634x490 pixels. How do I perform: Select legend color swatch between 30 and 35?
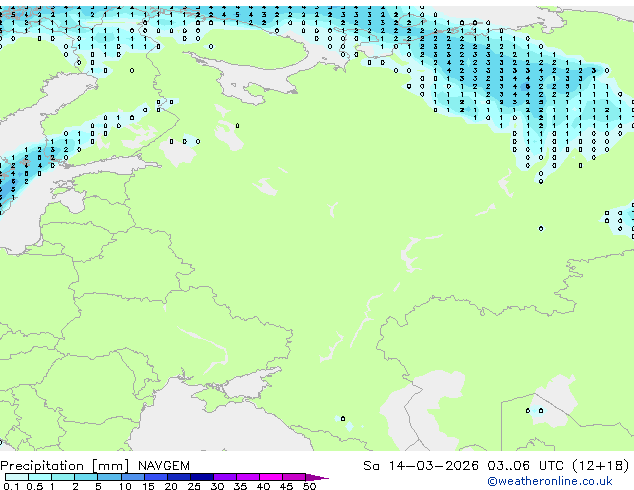point(224,477)
